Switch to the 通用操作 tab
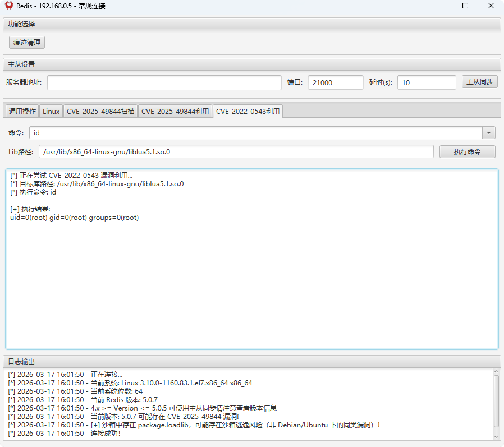 pos(22,112)
